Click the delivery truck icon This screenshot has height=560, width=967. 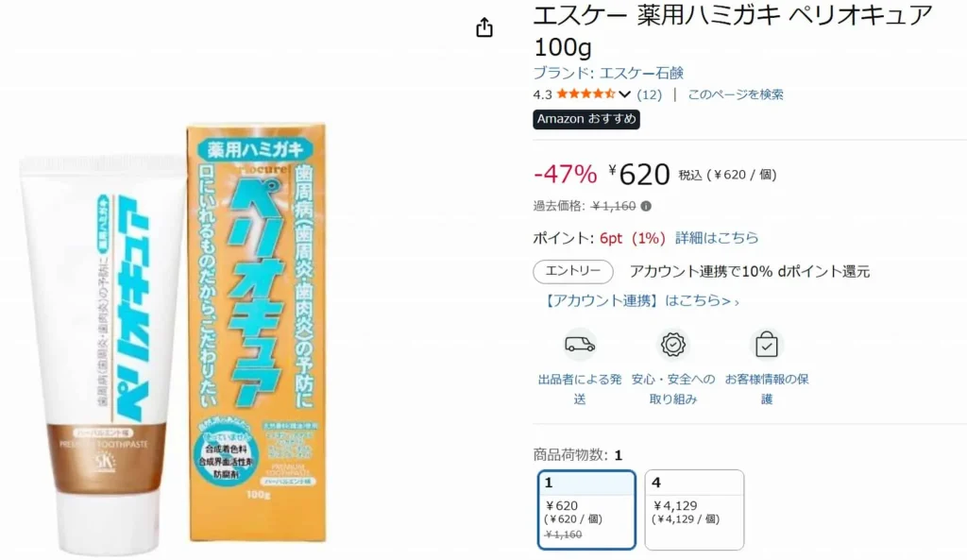tap(580, 344)
